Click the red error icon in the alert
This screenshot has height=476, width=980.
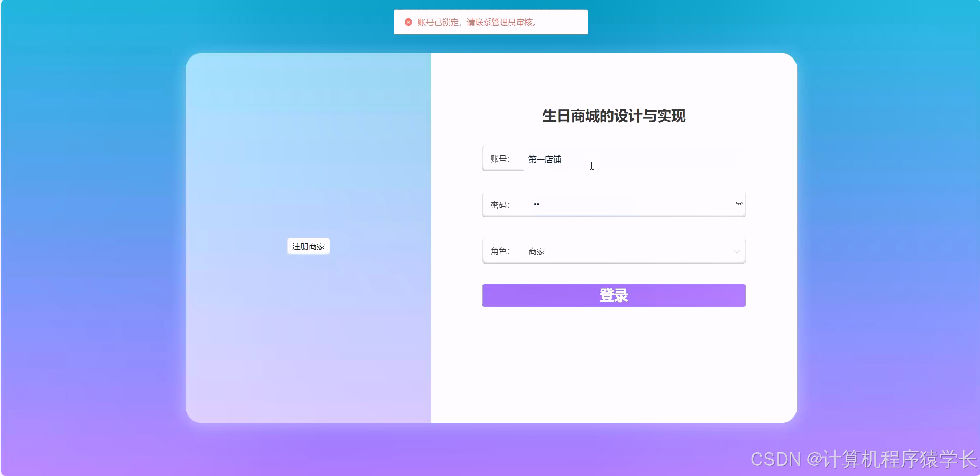click(409, 22)
